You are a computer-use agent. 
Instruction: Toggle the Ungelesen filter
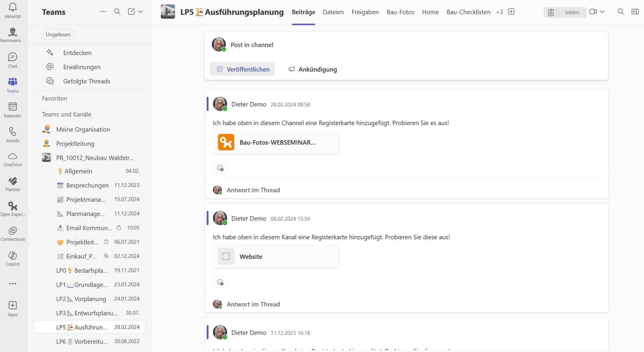coord(58,35)
